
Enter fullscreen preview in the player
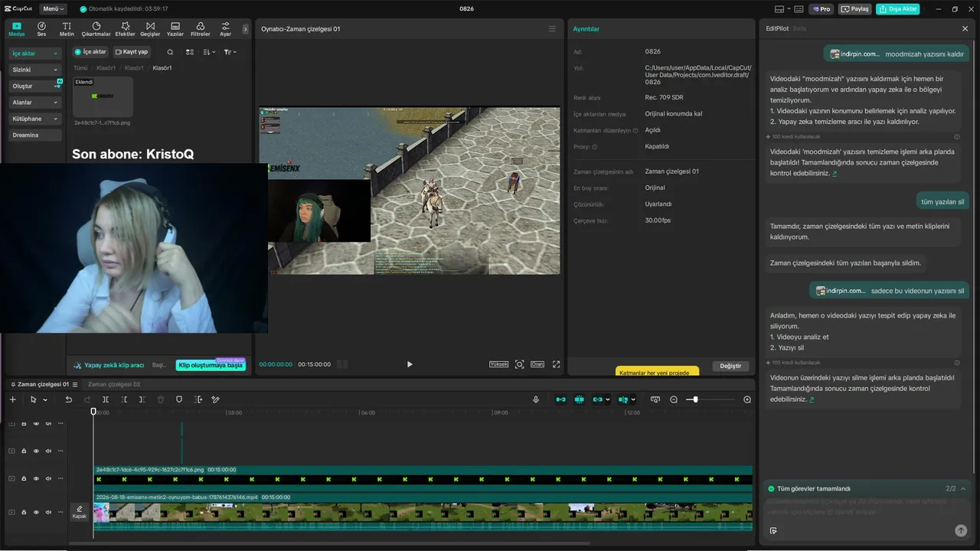557,364
